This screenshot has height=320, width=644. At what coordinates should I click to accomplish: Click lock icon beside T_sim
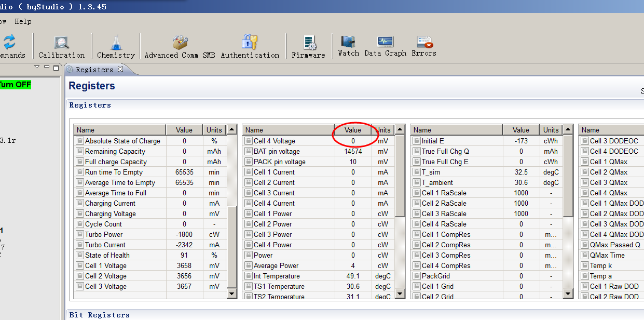click(x=416, y=172)
